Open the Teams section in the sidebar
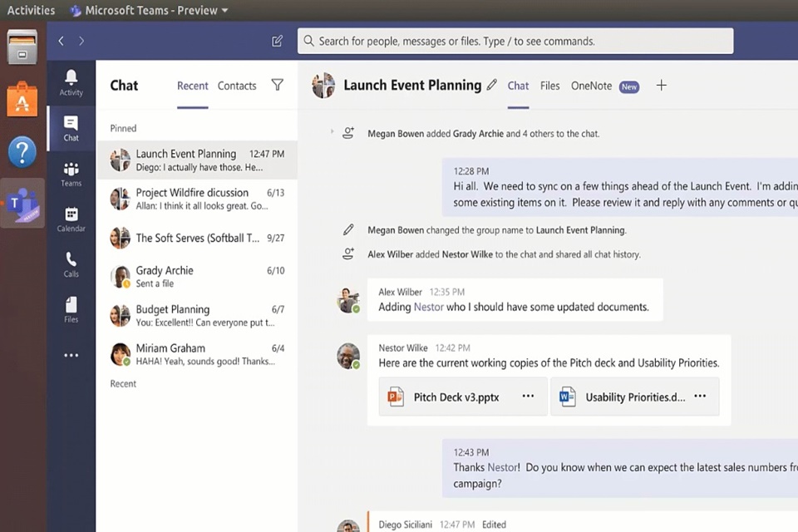 pyautogui.click(x=71, y=174)
